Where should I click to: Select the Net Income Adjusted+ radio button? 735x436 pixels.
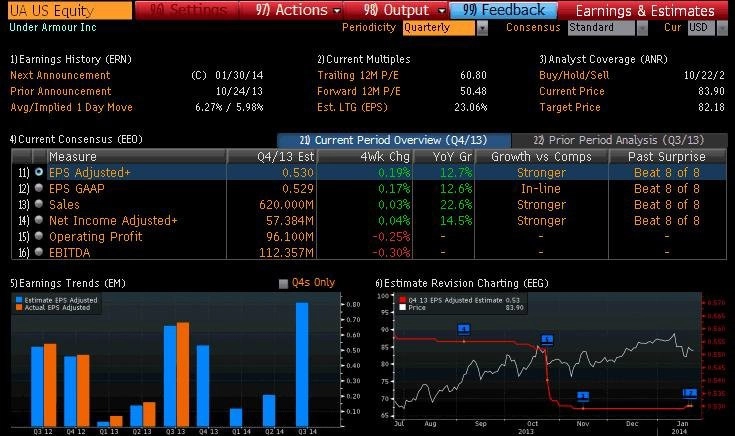pos(39,220)
